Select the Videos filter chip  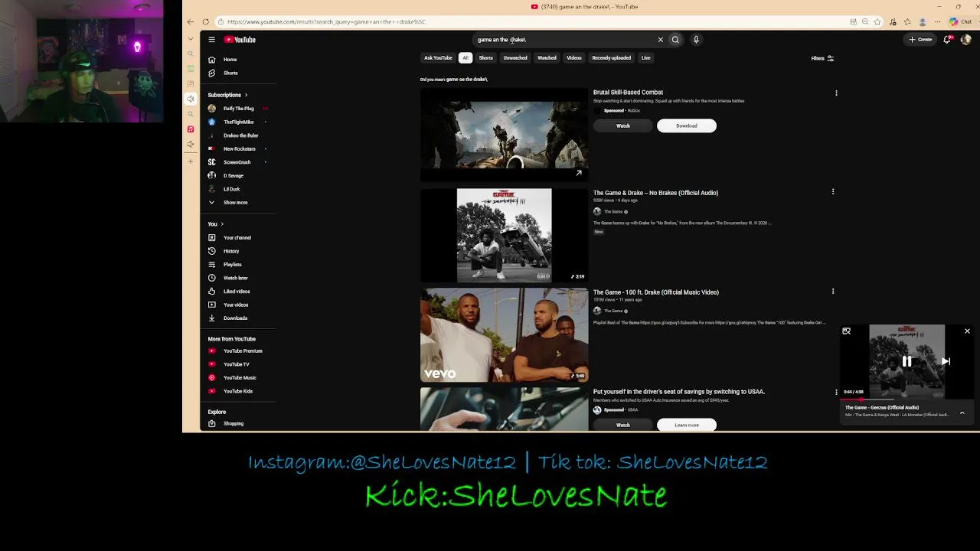click(x=574, y=58)
